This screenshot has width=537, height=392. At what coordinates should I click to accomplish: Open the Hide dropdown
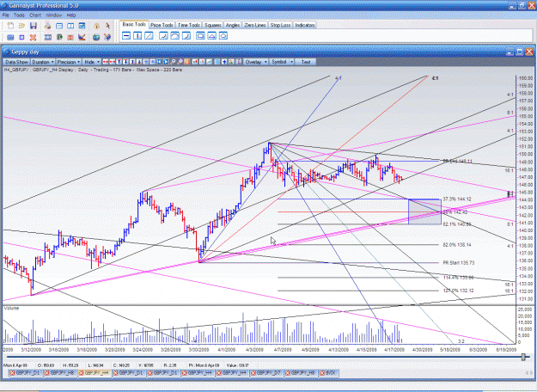point(91,62)
